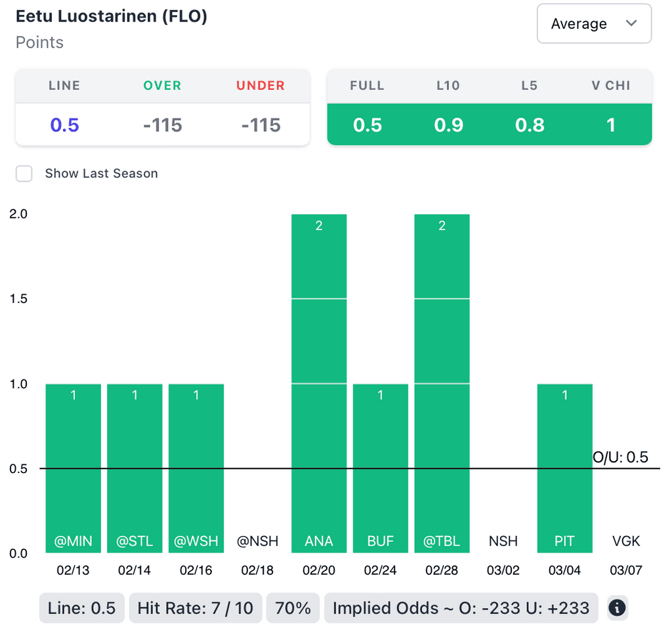
Task: Click the chevron arrow in Average selector
Action: pos(631,24)
